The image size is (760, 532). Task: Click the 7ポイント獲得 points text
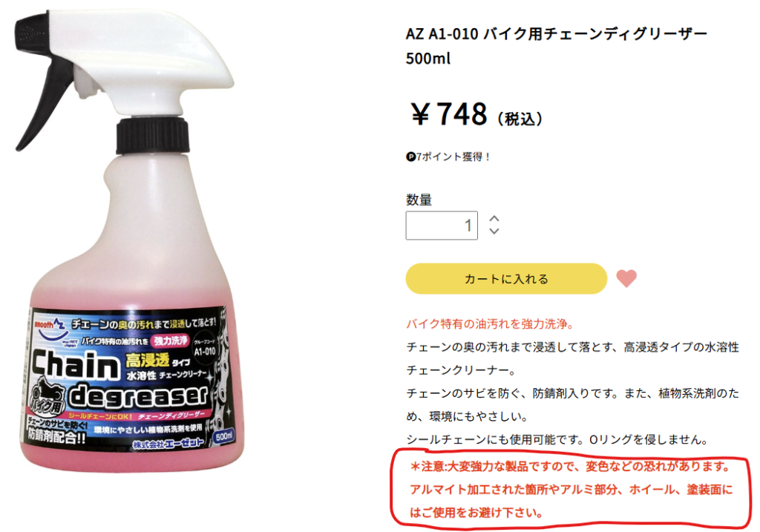453,157
